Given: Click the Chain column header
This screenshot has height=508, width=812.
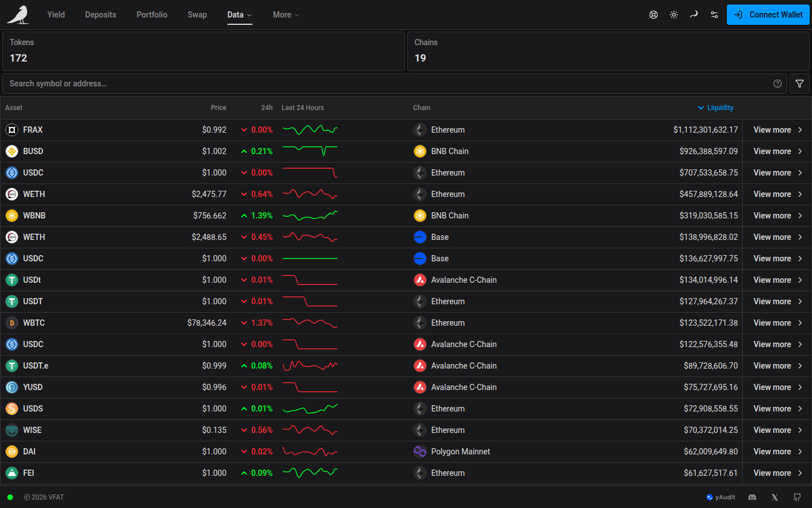Looking at the screenshot, I should (x=422, y=108).
